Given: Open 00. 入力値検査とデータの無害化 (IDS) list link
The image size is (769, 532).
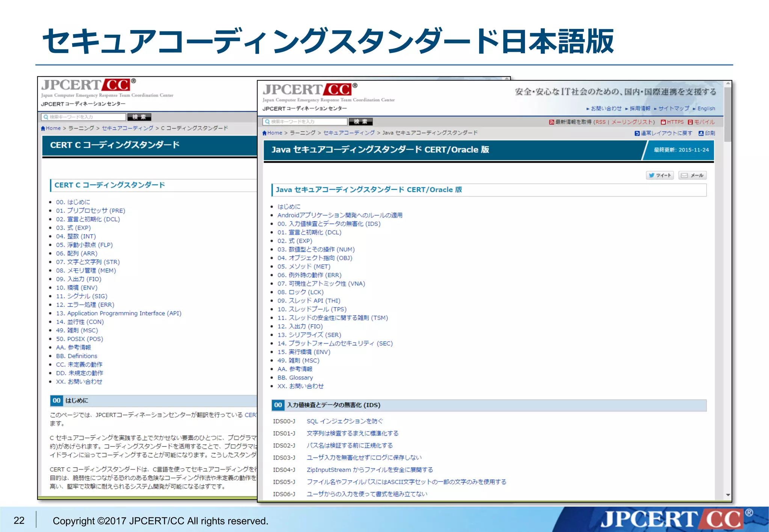Looking at the screenshot, I should click(x=329, y=224).
